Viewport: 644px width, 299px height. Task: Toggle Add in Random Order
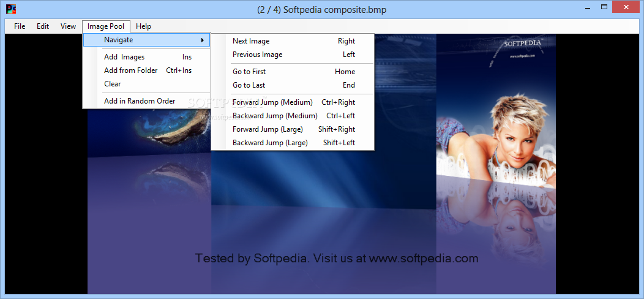click(x=147, y=101)
